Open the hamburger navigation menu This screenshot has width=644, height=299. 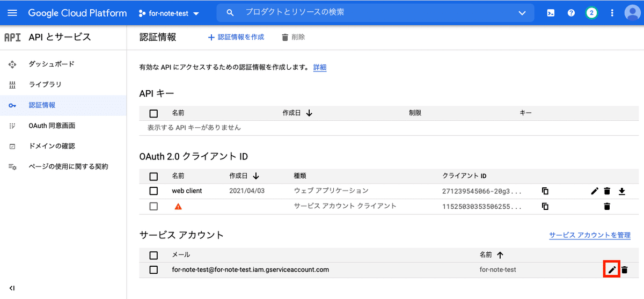(13, 13)
